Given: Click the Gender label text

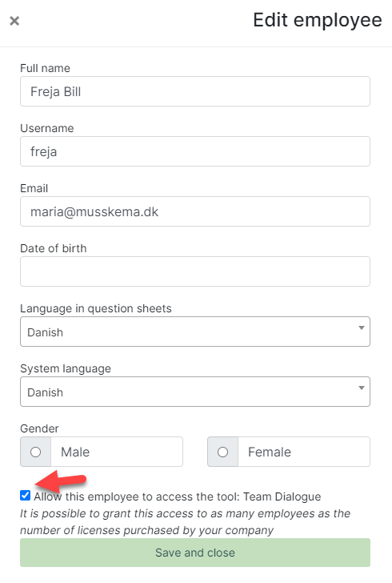Looking at the screenshot, I should click(39, 428).
